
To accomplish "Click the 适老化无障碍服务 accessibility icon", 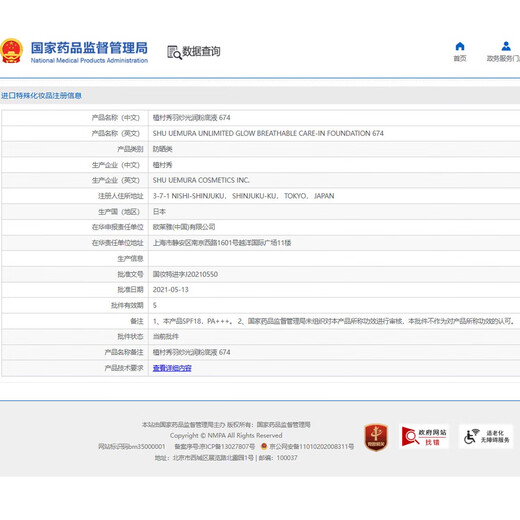I will tap(486, 436).
